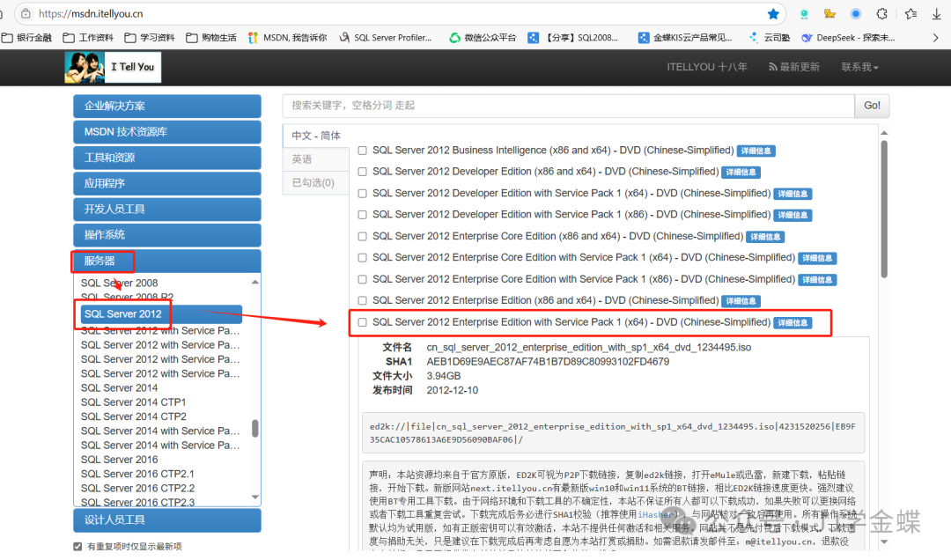
Task: Tick Enterprise Edition with SP1 (x64) checkbox
Action: coord(362,322)
